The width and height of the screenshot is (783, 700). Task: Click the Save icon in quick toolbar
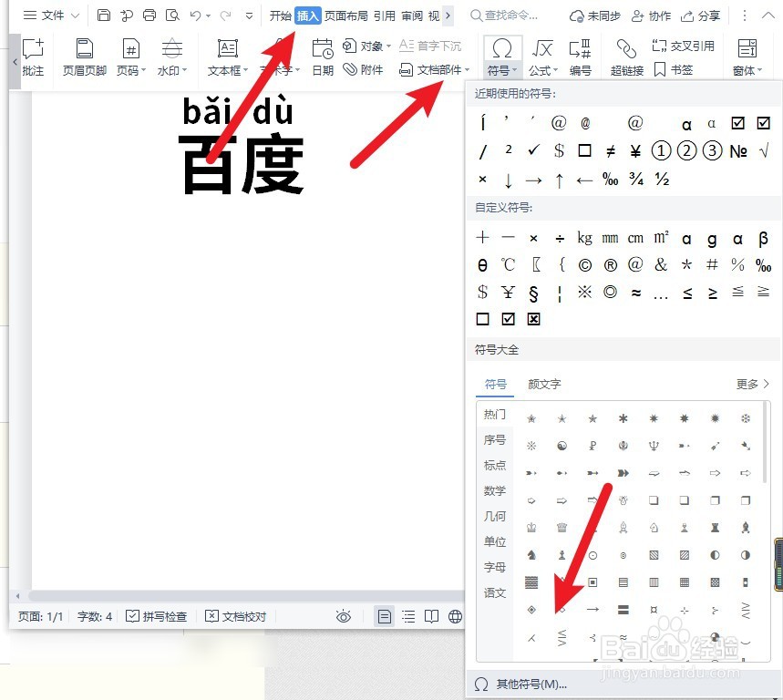pos(103,15)
